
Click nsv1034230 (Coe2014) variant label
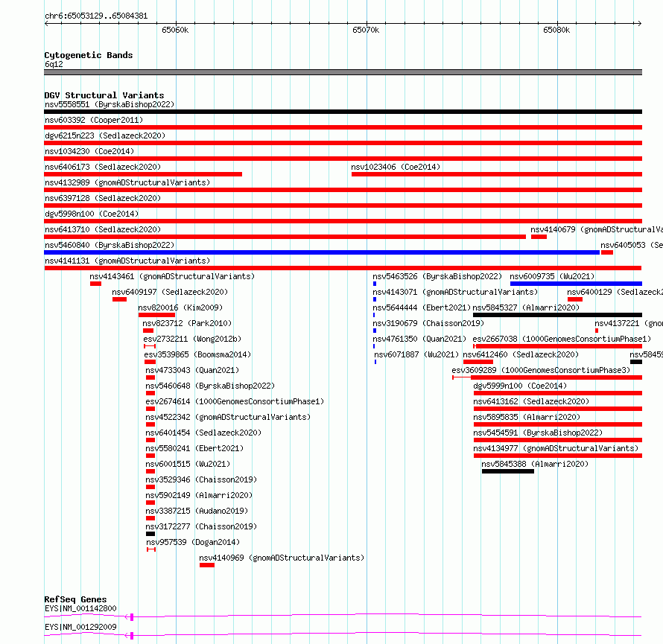(89, 151)
